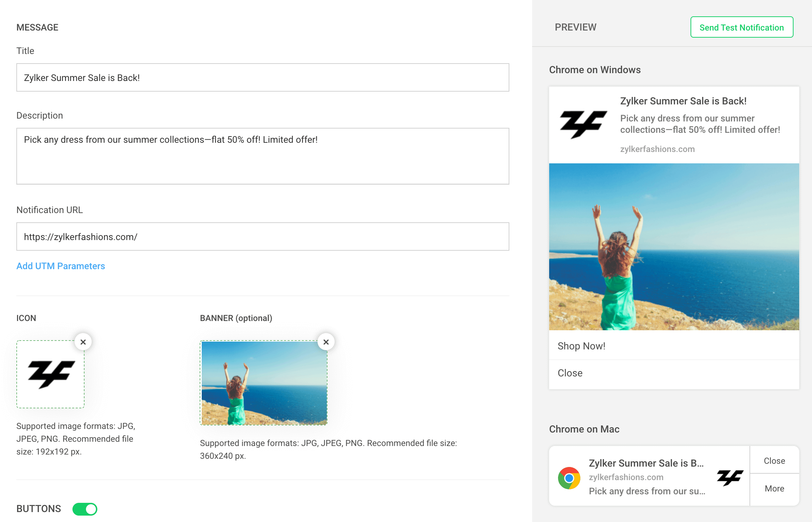Image resolution: width=812 pixels, height=522 pixels.
Task: Toggle the BUTTONS switch off
Action: coord(85,509)
